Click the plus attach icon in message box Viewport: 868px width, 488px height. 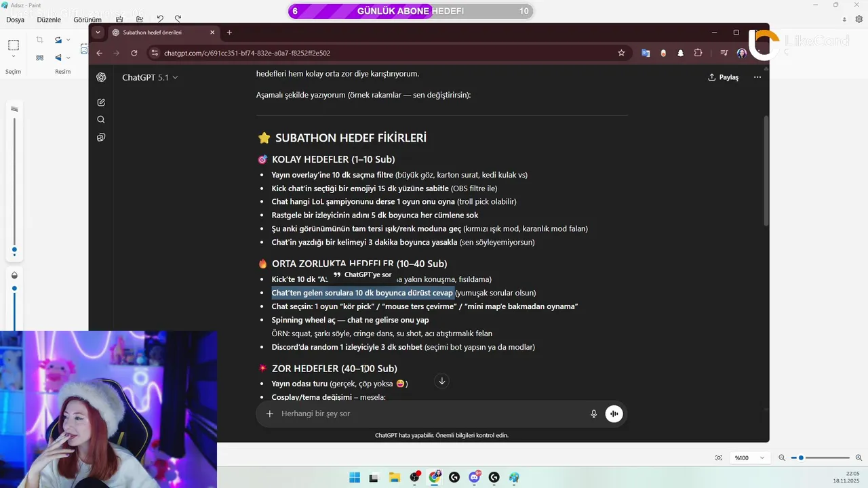(269, 413)
